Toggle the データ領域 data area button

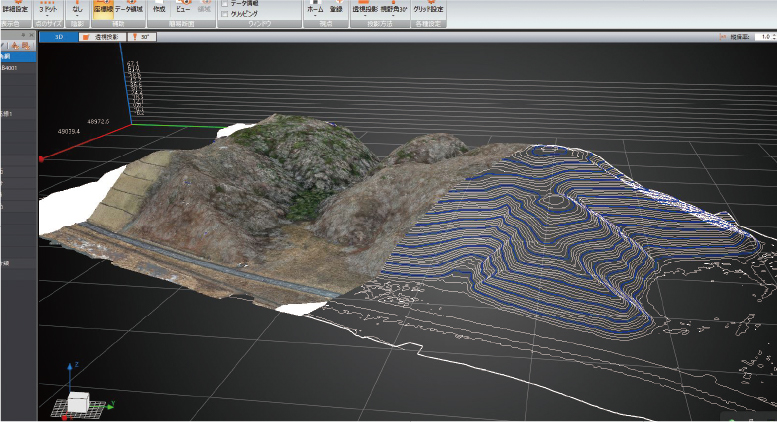point(129,9)
